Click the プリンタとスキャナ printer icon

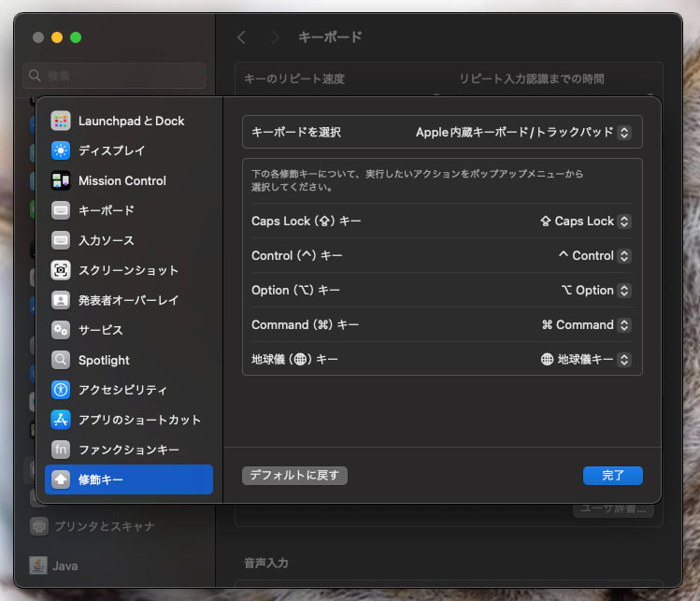(39, 526)
